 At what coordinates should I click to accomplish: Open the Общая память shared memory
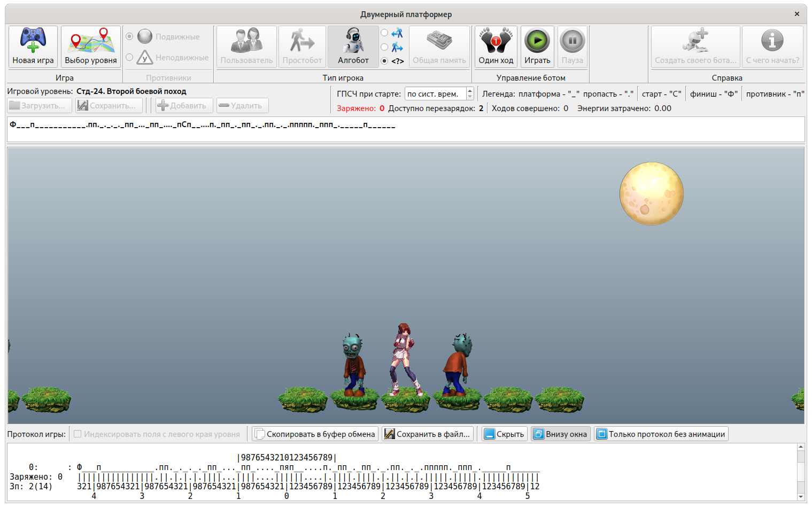[439, 46]
